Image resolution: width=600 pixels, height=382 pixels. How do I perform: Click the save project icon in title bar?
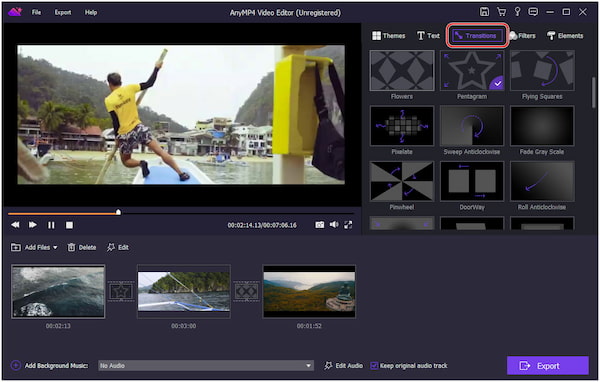coord(484,11)
